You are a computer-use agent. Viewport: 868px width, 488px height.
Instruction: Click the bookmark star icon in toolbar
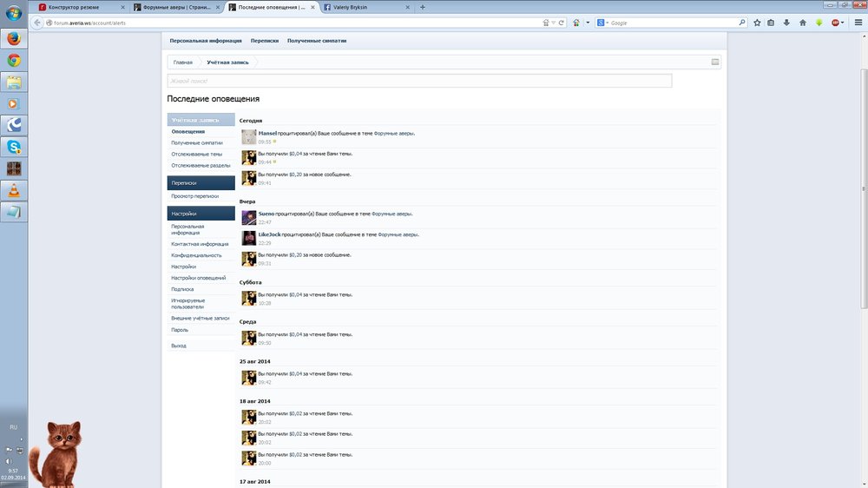coord(757,23)
